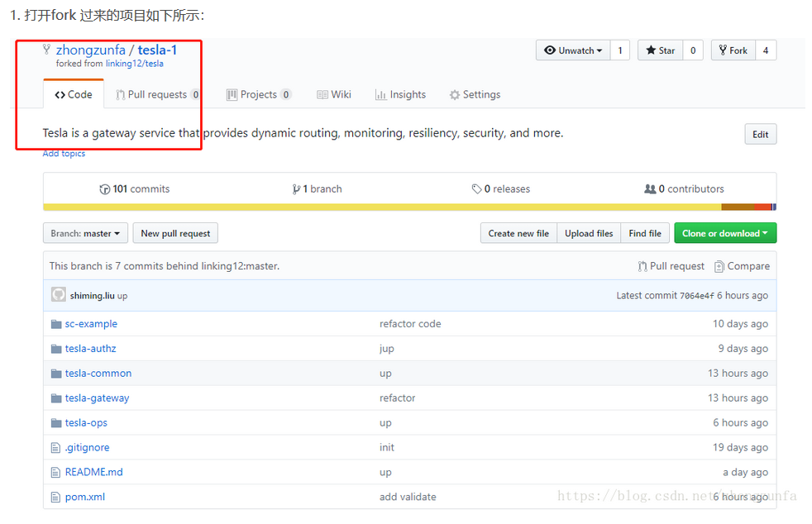Click the 'refactor code' commit message

click(x=410, y=324)
